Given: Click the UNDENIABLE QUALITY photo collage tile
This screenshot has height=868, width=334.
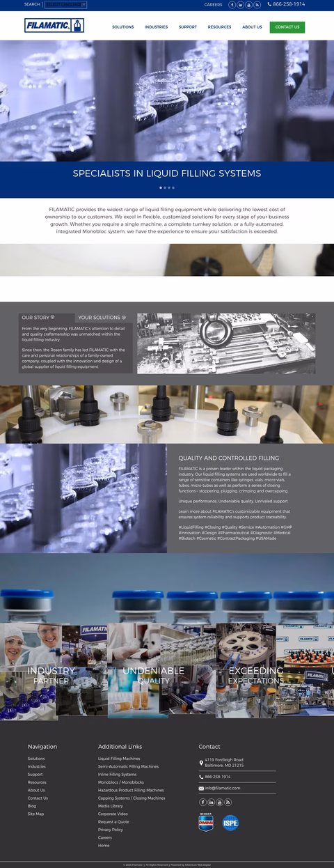Looking at the screenshot, I should click(x=161, y=670).
